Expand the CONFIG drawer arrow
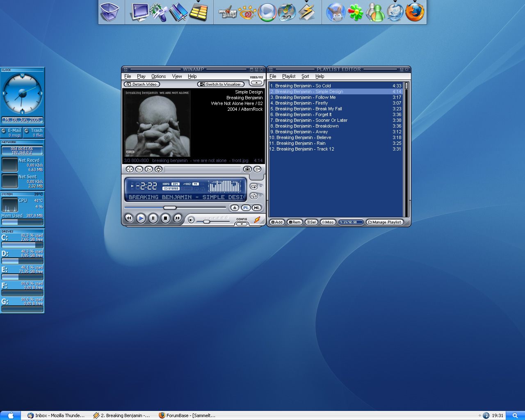Screen dimensions: 525x420 242,224
